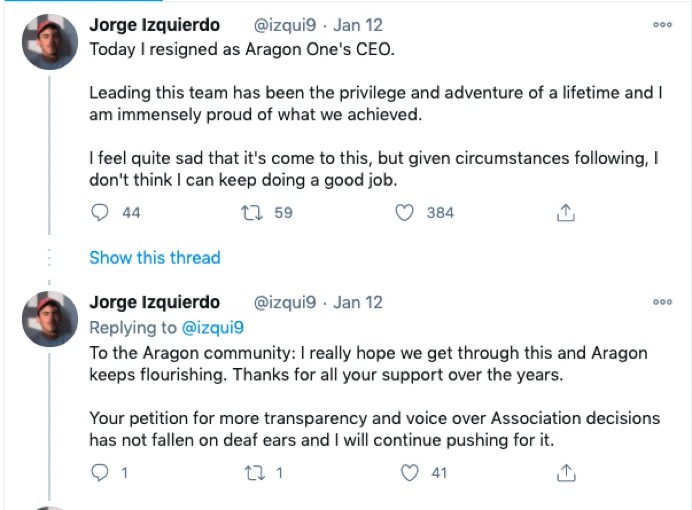Like the tweet with 41 likes
The width and height of the screenshot is (692, 510).
(x=409, y=472)
